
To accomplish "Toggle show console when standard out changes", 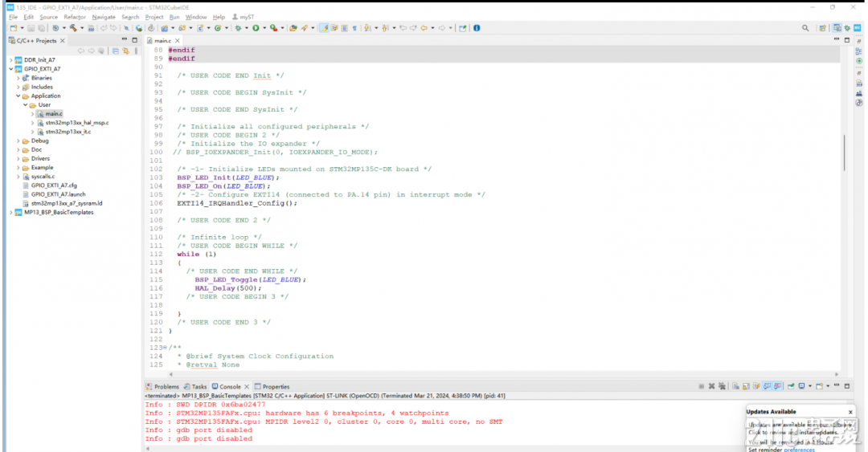I will tap(767, 386).
